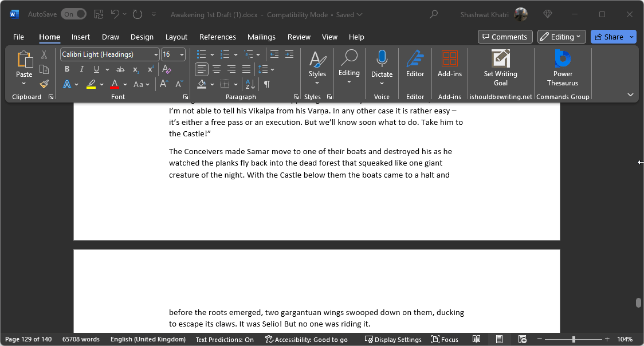This screenshot has width=644, height=346.
Task: Open the Editing mode dropdown
Action: 561,37
